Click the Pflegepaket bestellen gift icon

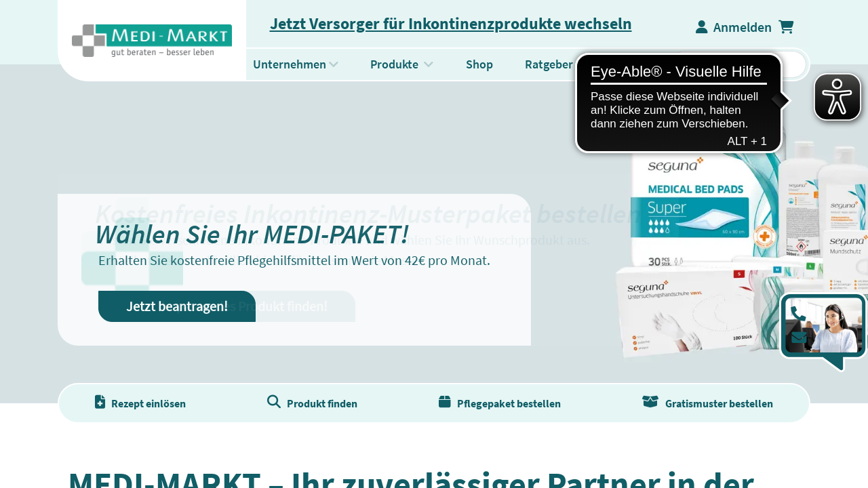[x=445, y=402]
